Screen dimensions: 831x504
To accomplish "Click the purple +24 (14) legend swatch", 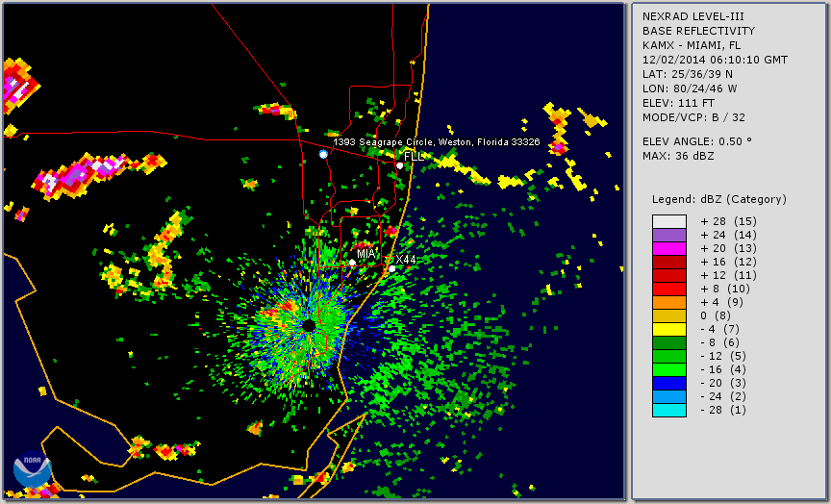I will point(668,235).
